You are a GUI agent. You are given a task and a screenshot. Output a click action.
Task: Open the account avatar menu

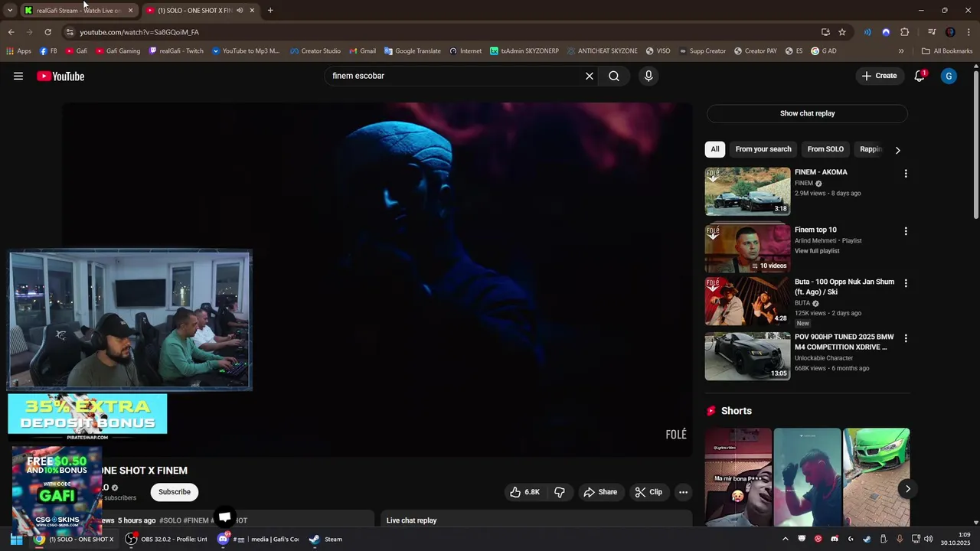(949, 76)
